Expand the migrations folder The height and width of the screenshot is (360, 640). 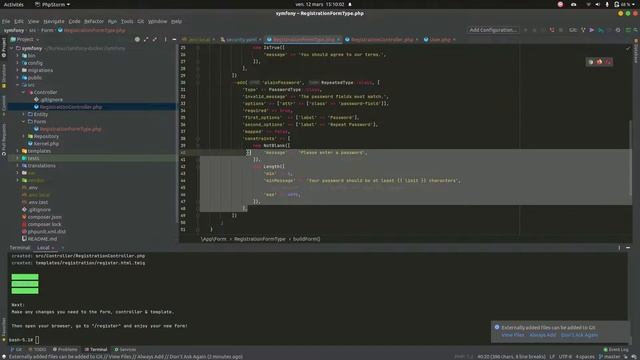18,70
